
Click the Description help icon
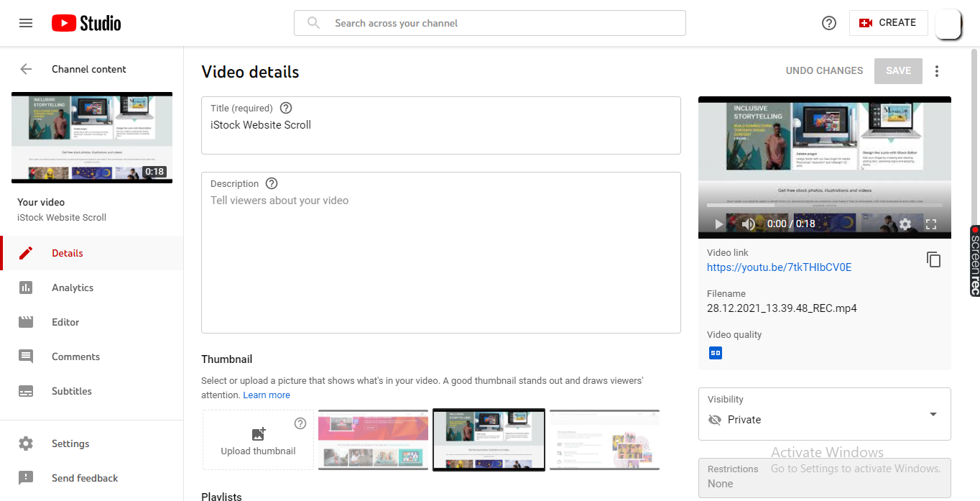(272, 183)
